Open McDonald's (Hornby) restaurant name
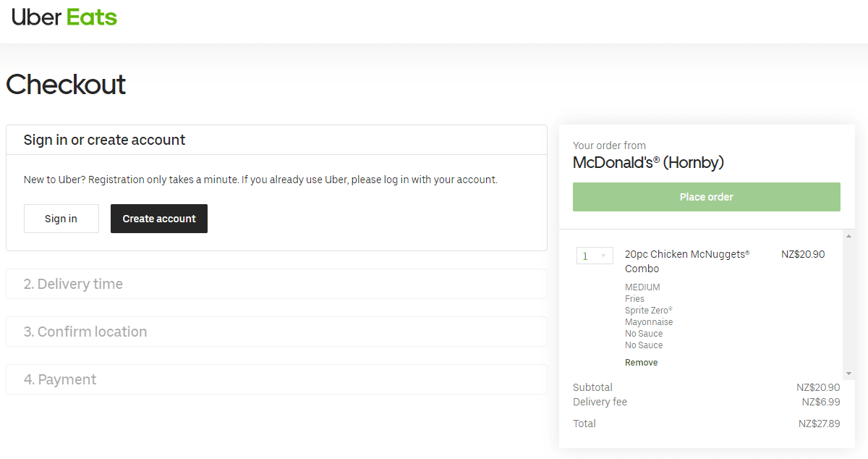This screenshot has height=459, width=868. point(648,163)
